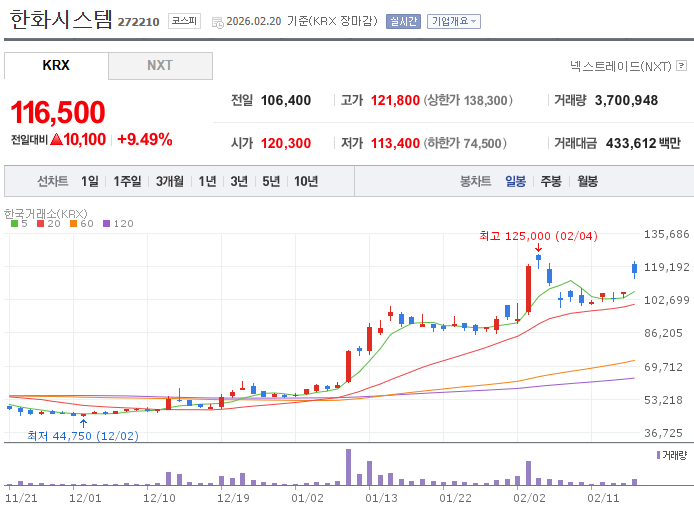
Task: Select the 5년 line chart period
Action: [271, 181]
